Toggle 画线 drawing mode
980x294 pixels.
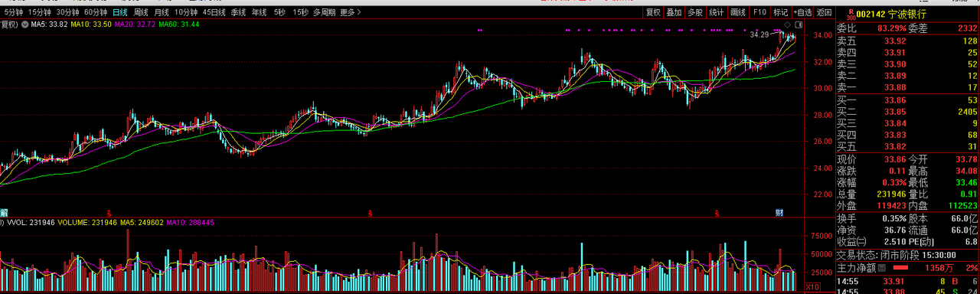point(738,12)
